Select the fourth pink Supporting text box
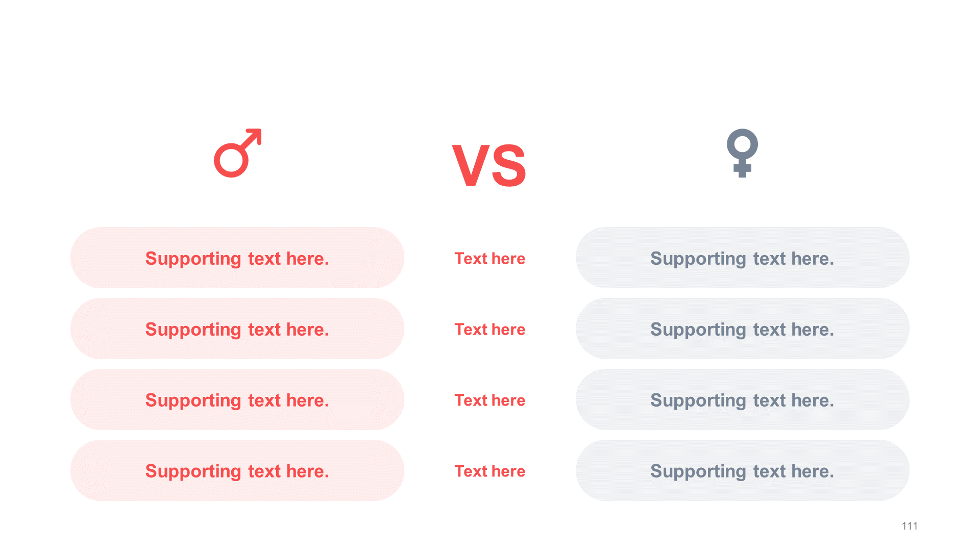This screenshot has height=551, width=980. [237, 470]
